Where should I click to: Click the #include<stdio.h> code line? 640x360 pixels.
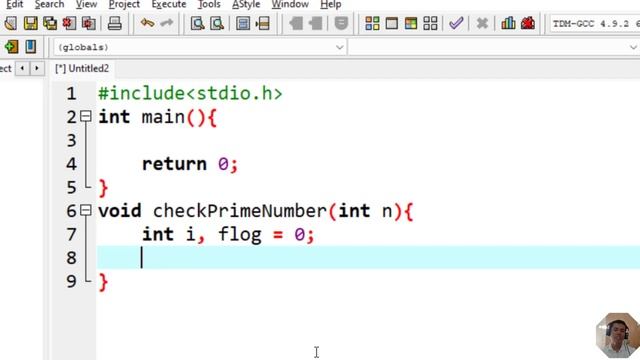(190, 93)
